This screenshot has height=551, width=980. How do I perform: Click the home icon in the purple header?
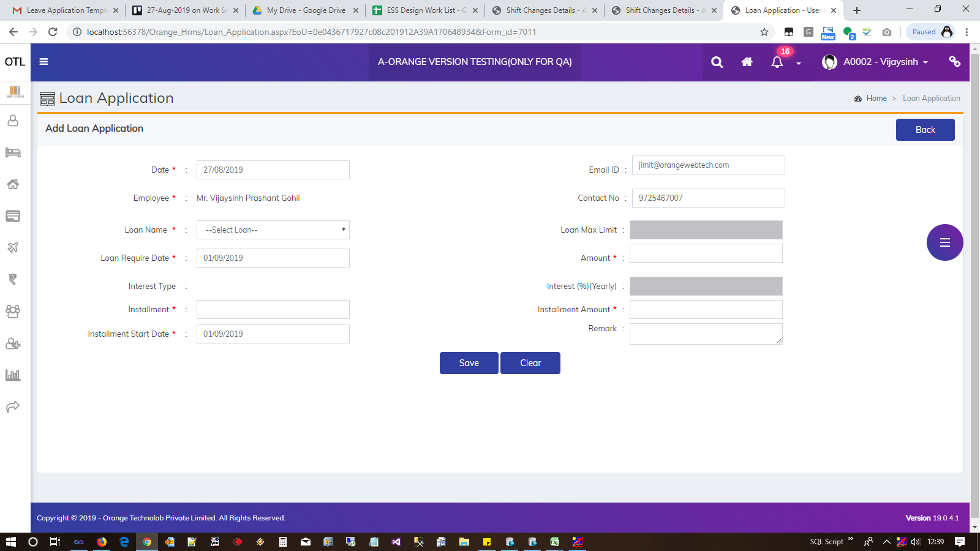click(x=747, y=62)
